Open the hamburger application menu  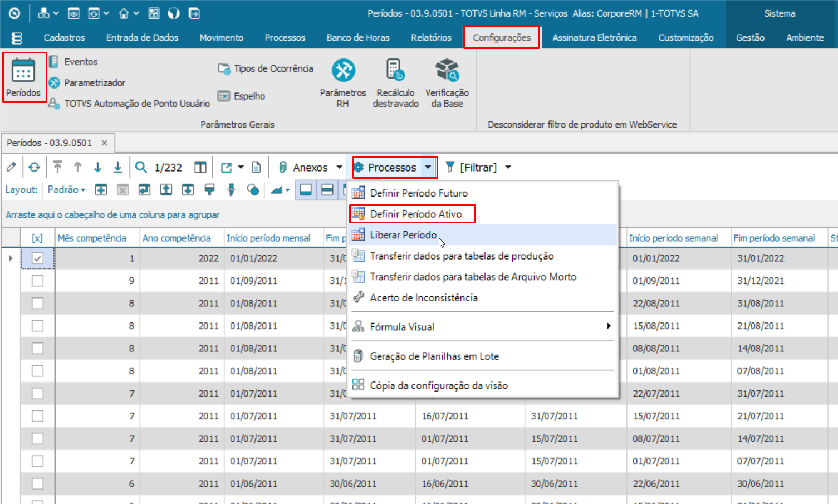17,38
